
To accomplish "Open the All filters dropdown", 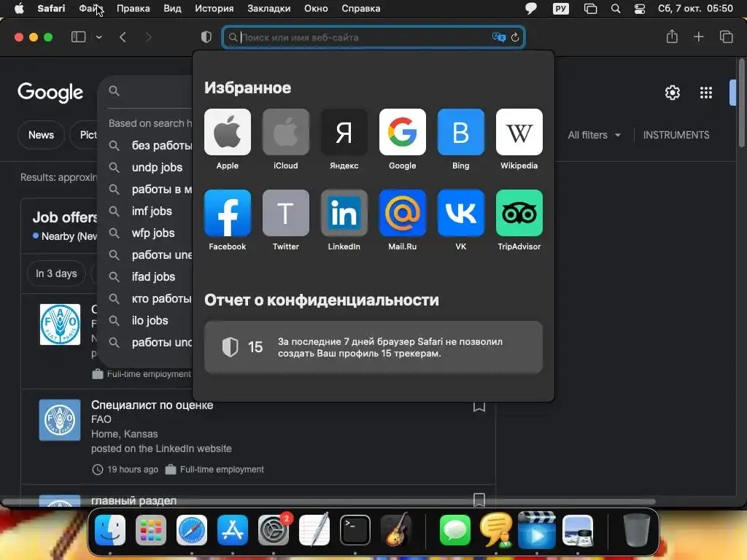I will 594,135.
